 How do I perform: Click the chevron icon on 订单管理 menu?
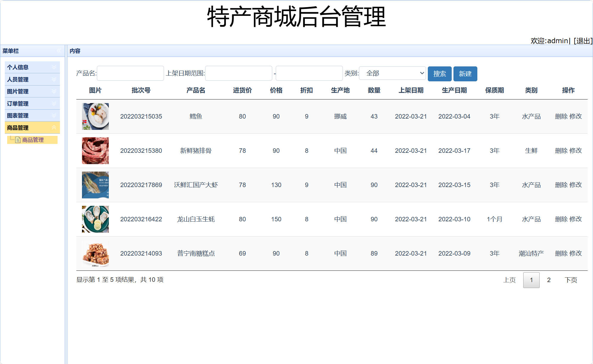[x=54, y=103]
